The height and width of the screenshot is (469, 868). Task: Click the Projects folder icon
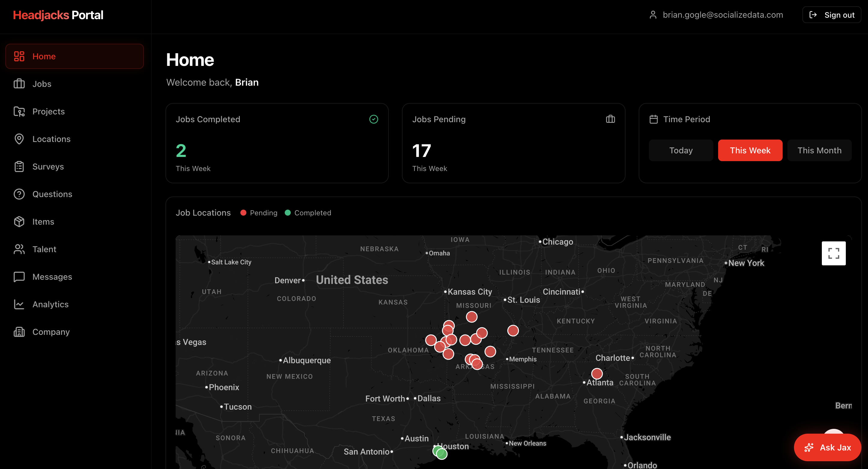click(19, 111)
